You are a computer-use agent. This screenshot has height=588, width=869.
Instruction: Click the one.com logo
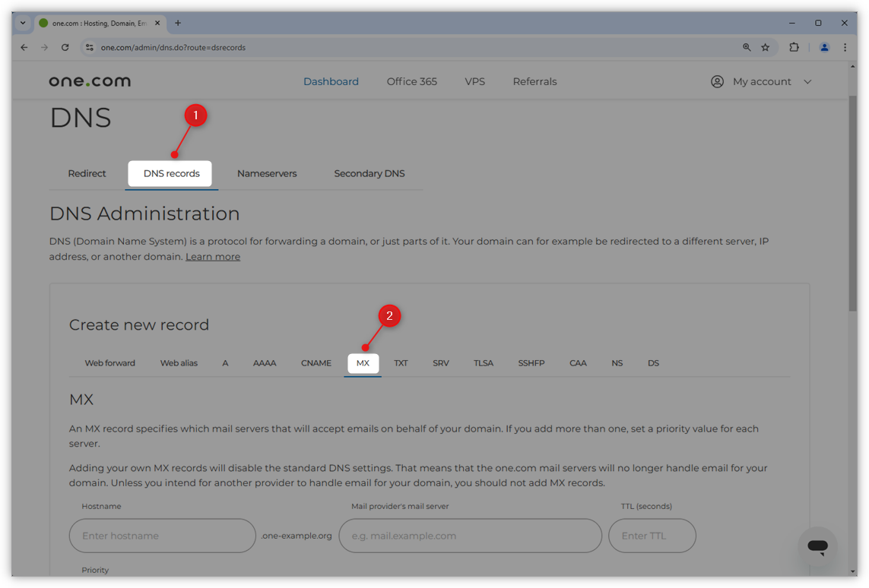[x=89, y=81]
